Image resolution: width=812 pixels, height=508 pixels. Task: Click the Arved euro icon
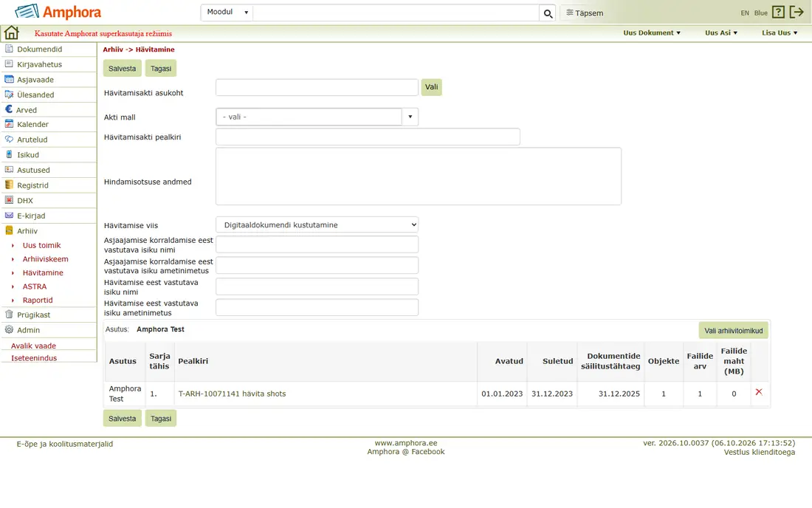pos(9,109)
